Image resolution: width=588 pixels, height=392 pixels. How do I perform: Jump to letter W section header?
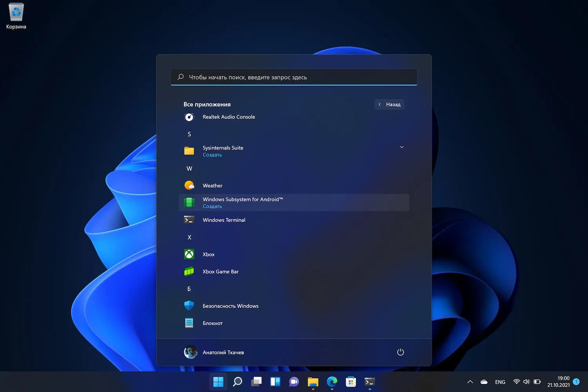pos(189,169)
